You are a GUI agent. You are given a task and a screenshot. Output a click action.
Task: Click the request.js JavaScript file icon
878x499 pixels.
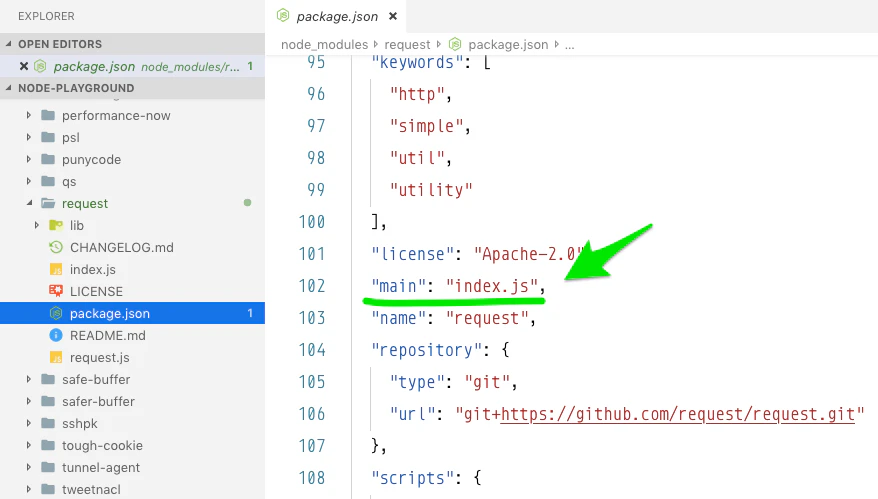[56, 357]
